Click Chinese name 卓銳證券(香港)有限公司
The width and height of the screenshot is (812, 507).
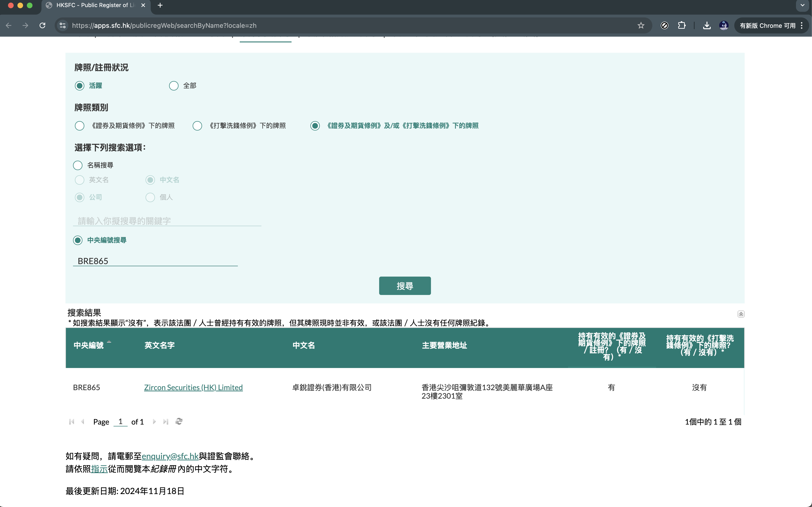click(x=332, y=387)
